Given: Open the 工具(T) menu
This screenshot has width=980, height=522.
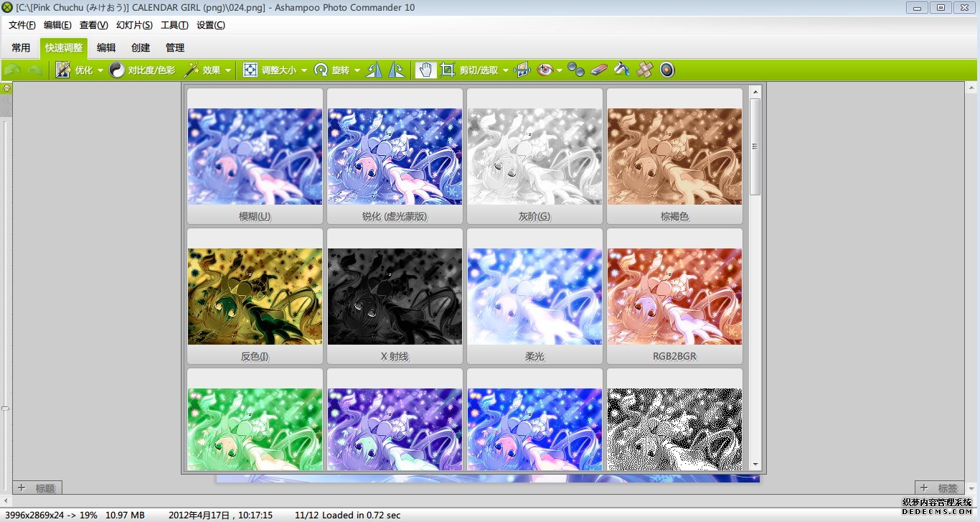Looking at the screenshot, I should tap(174, 25).
